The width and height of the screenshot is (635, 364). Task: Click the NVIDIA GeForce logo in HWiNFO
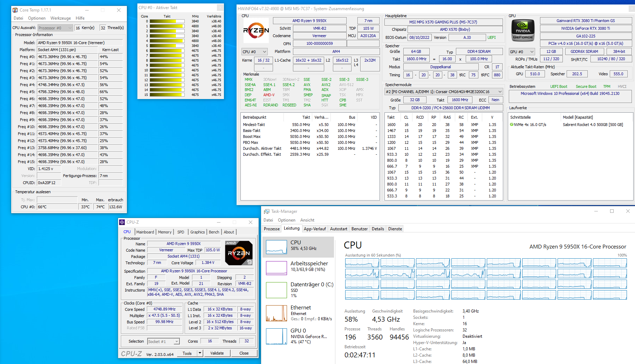pos(523,31)
